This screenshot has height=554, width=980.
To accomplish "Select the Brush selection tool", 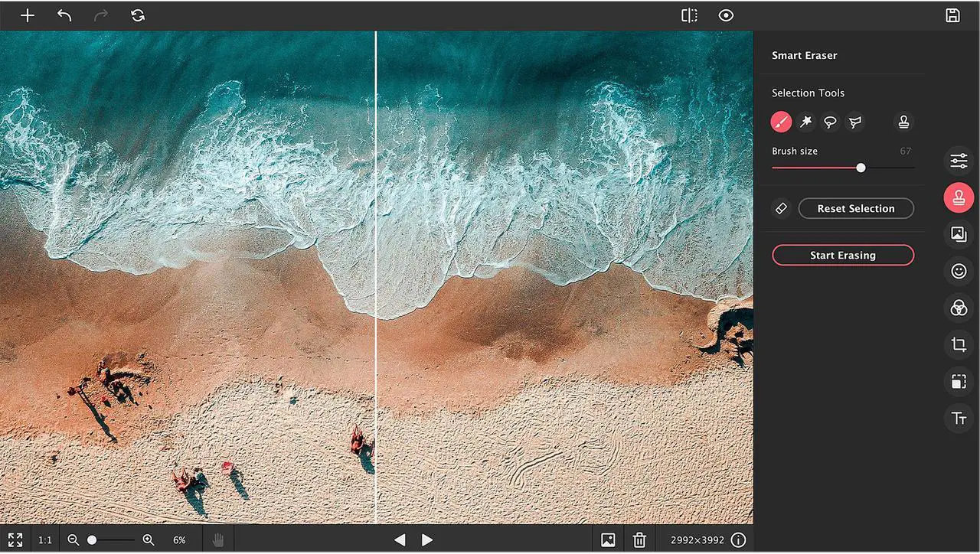I will coord(781,122).
